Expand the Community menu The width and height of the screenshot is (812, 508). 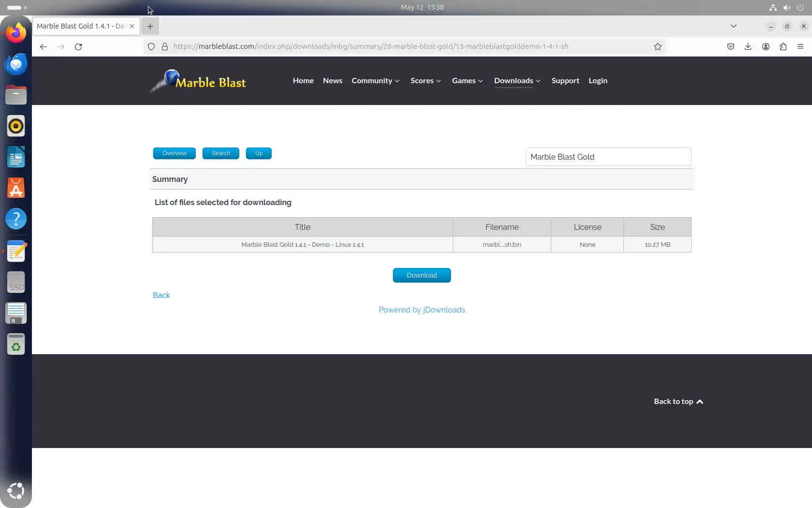[x=376, y=81]
